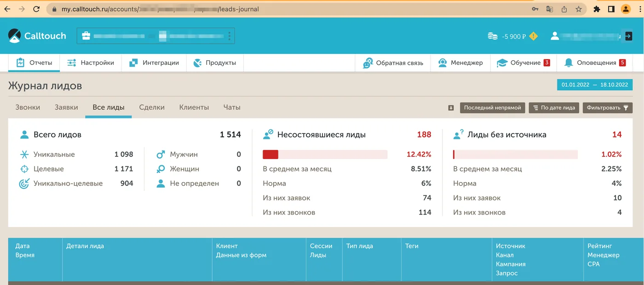This screenshot has height=285, width=644.
Task: Click the Лиды без источника count 14
Action: [617, 135]
